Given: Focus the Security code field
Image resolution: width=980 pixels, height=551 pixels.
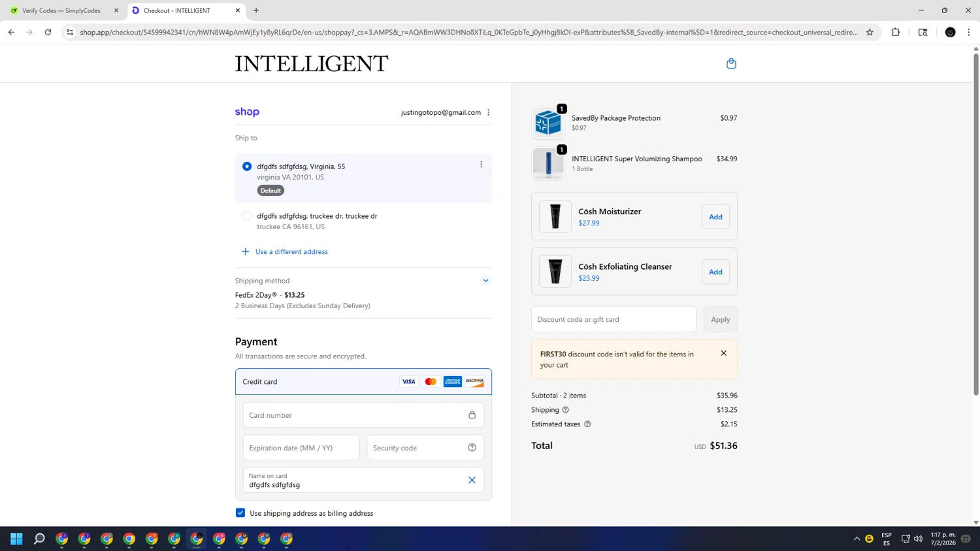Looking at the screenshot, I should coord(425,448).
